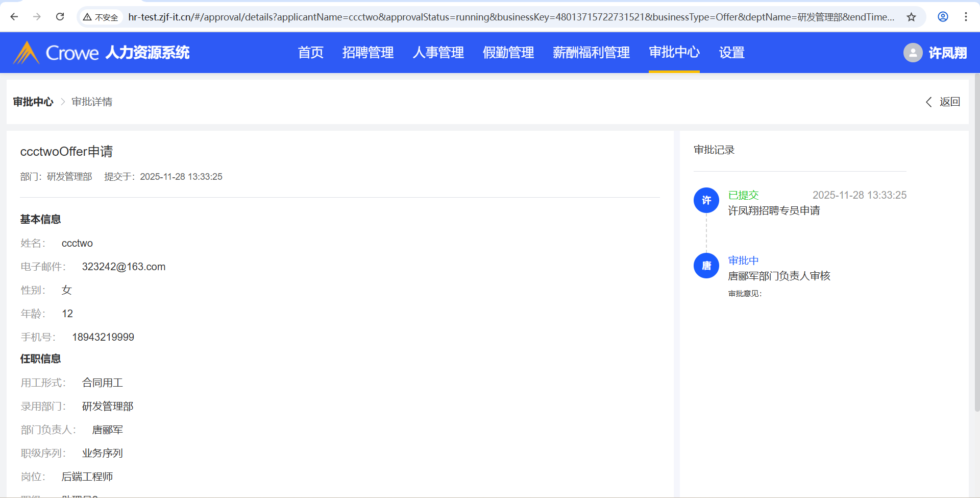
Task: Click the gender value 女
Action: (67, 290)
